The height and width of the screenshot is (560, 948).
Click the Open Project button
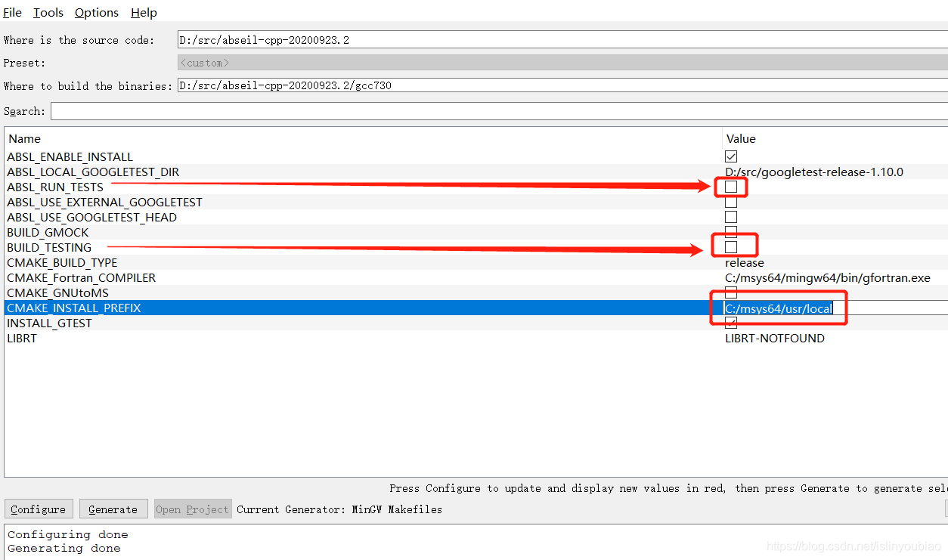point(192,509)
